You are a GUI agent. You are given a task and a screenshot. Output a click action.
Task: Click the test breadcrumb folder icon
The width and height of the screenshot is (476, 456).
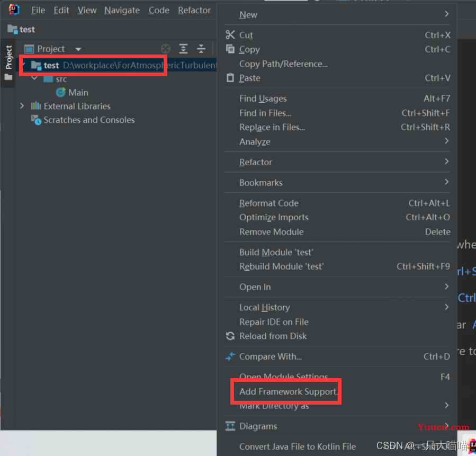13,29
